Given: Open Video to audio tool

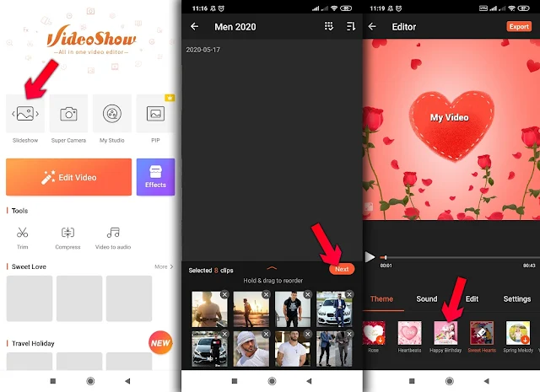Looking at the screenshot, I should (113, 238).
